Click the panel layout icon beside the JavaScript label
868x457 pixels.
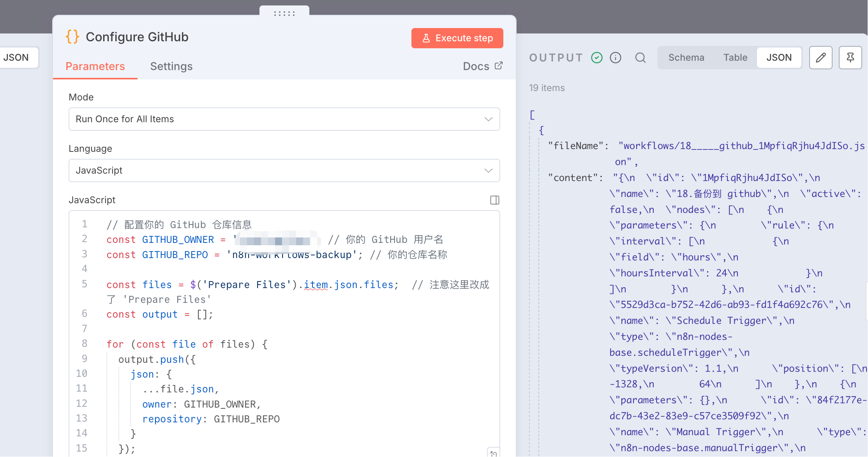coord(495,200)
